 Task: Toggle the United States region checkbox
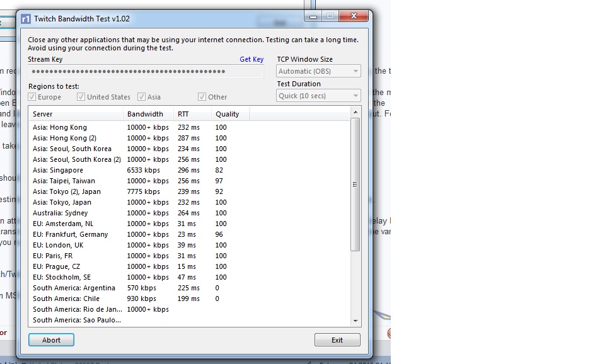tap(81, 97)
